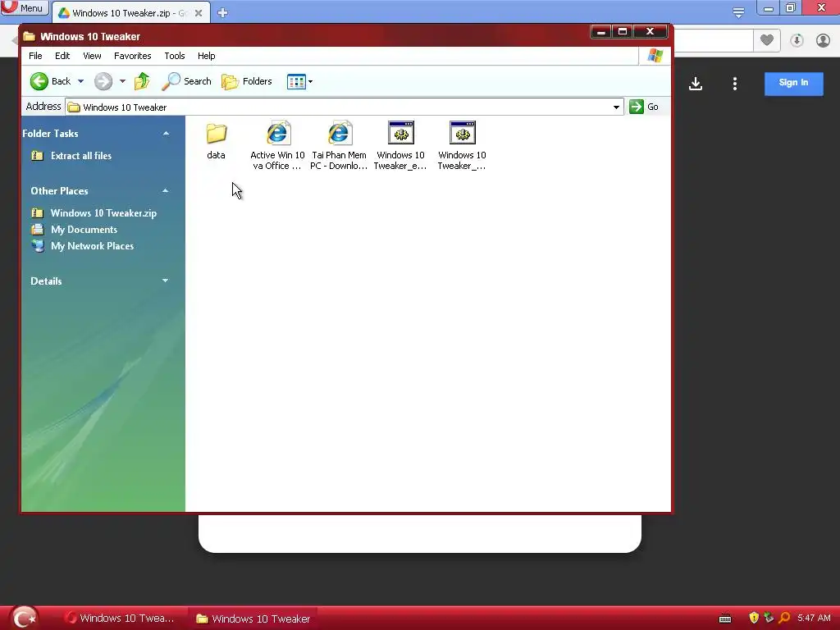Image resolution: width=840 pixels, height=630 pixels.
Task: Go to Windows 10 Tweaker.zip link
Action: point(103,213)
